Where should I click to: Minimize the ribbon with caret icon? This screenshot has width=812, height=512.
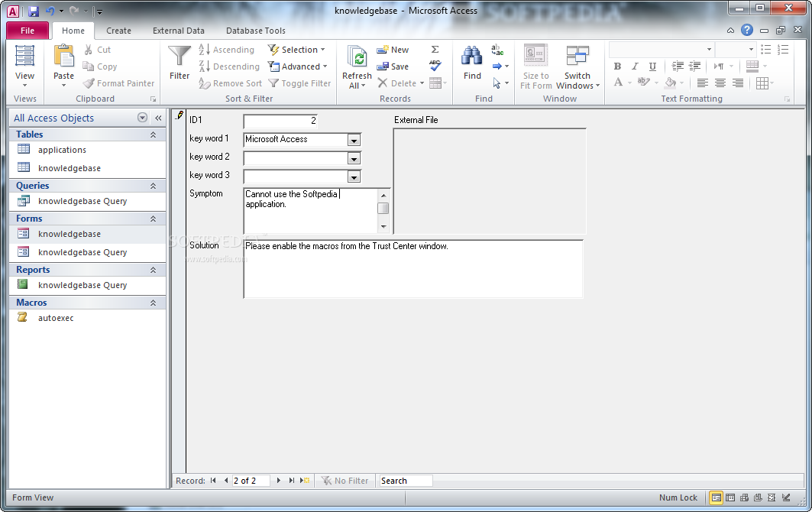coord(730,31)
